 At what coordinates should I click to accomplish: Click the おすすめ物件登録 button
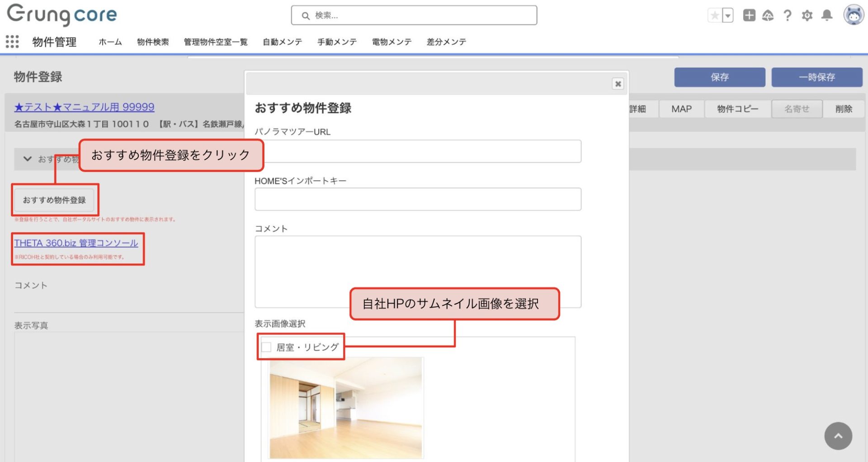[54, 200]
